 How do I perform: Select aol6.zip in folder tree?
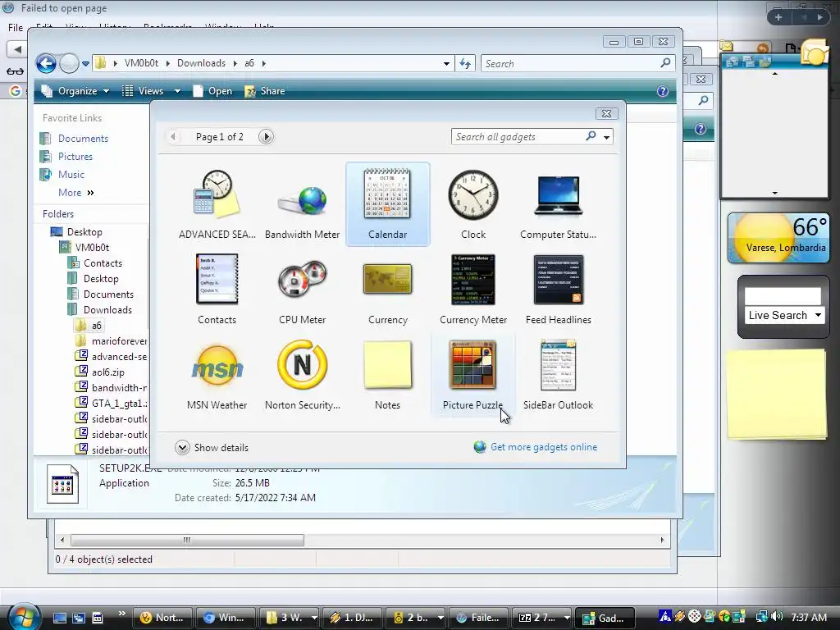click(x=107, y=372)
